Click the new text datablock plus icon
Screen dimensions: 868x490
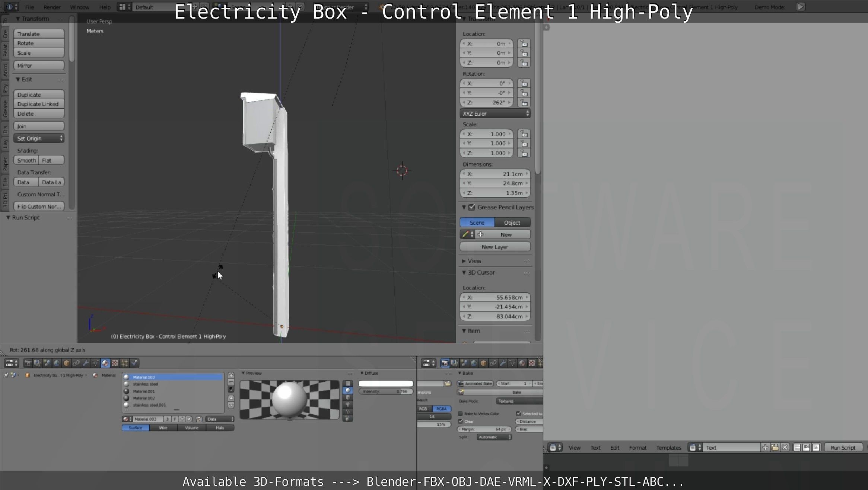pos(765,448)
